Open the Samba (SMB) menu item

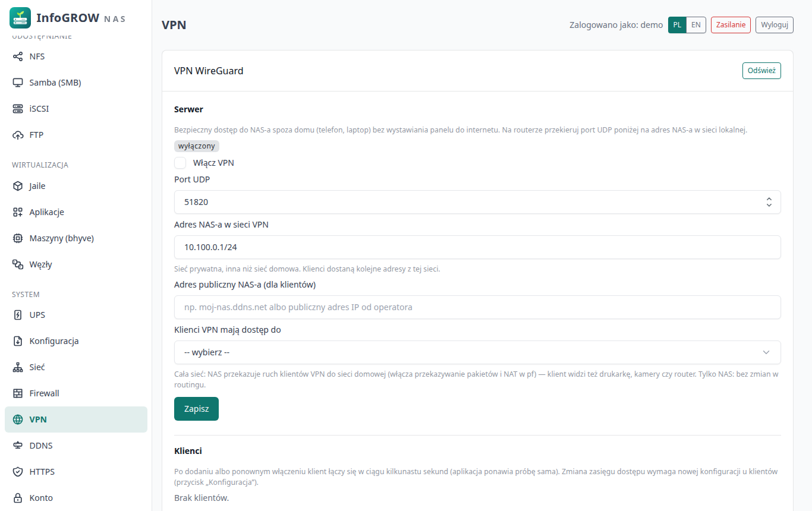coord(76,83)
